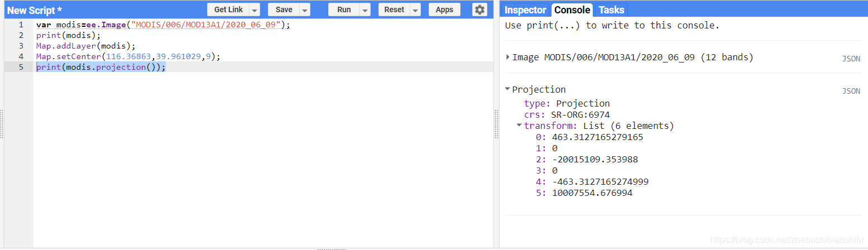Collapse the transform list
The image size is (868, 250).
[519, 126]
